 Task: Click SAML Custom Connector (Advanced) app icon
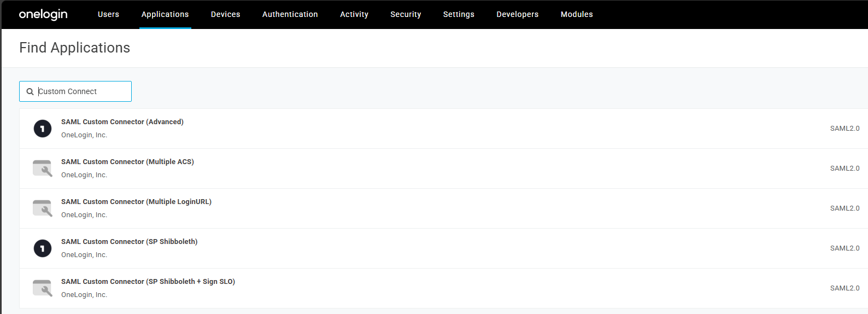pyautogui.click(x=43, y=129)
